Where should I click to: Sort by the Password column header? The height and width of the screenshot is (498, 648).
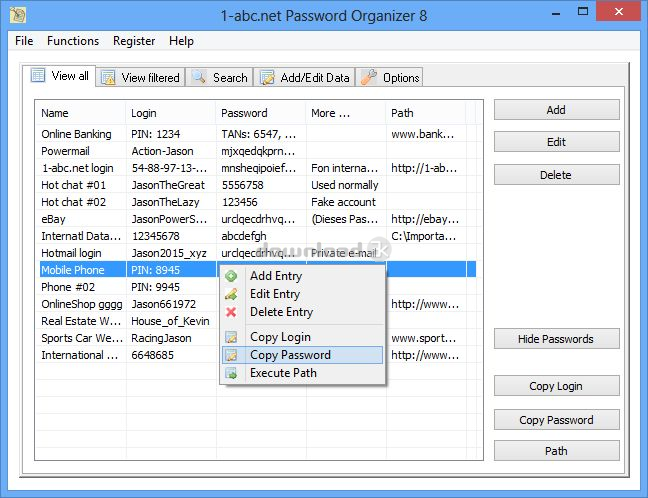coord(261,113)
